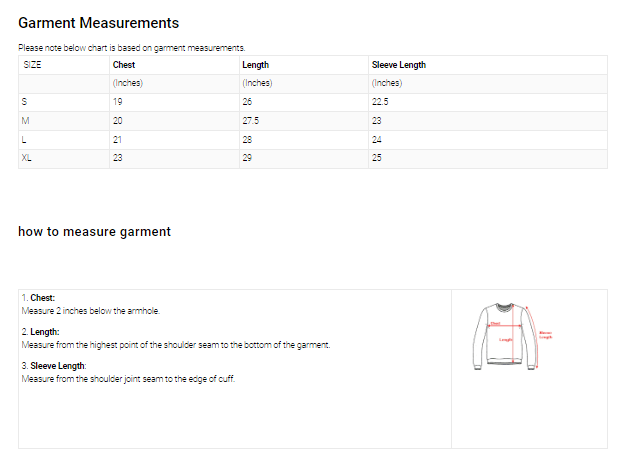Select the SIZE column header

coord(33,65)
